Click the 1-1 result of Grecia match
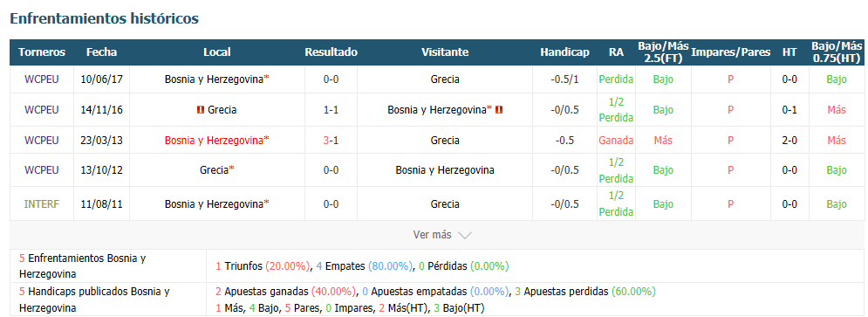Screen dimensions: 868x317 [331, 110]
